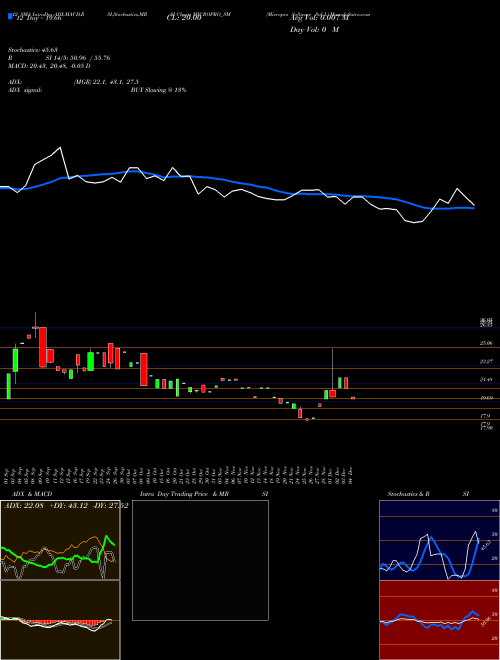Click the 'MACD: 20.43, 20.48, -0.05 D' readout
500x660 pixels.
50,66
